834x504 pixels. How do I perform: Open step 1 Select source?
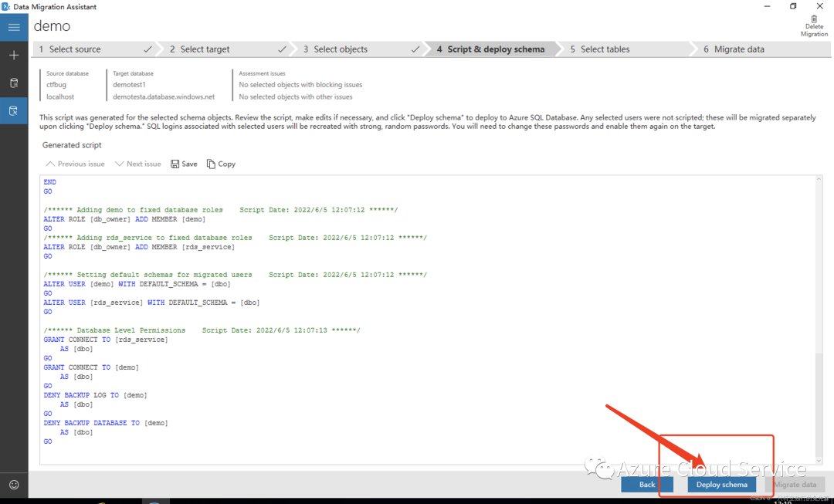click(x=93, y=49)
